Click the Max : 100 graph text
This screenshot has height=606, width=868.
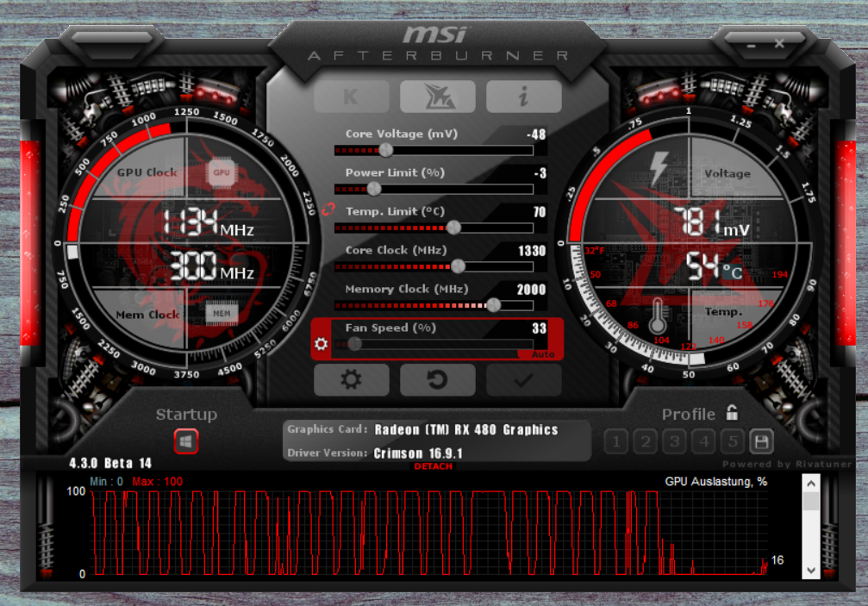pos(157,482)
